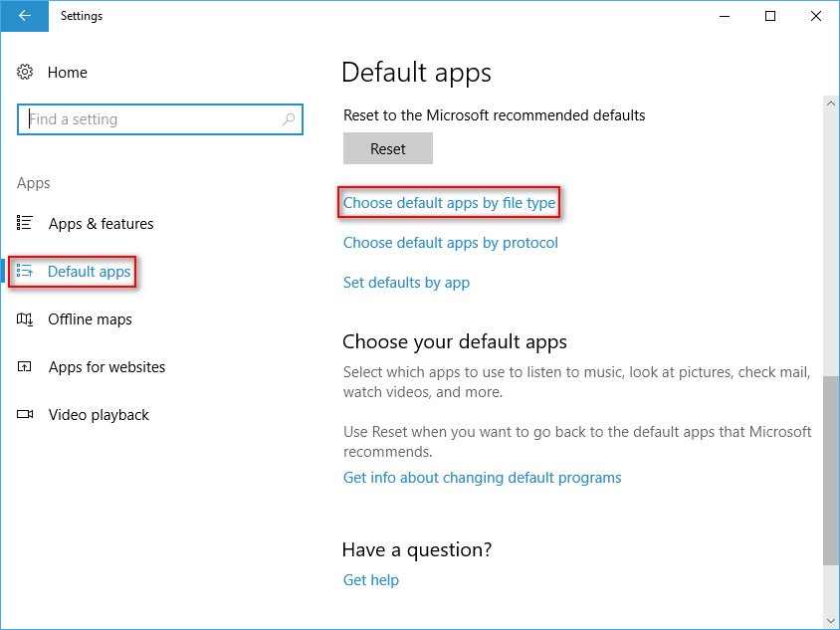840x630 pixels.
Task: Click the Home gear icon
Action: click(x=26, y=72)
